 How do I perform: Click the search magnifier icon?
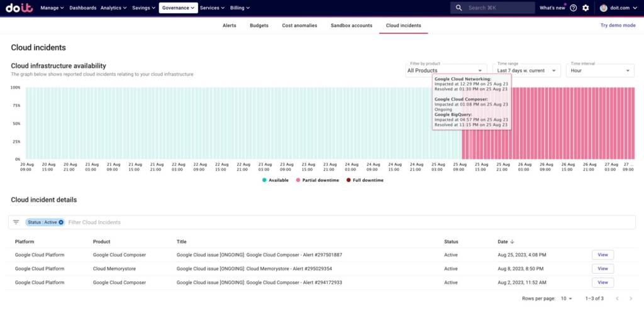(x=458, y=8)
